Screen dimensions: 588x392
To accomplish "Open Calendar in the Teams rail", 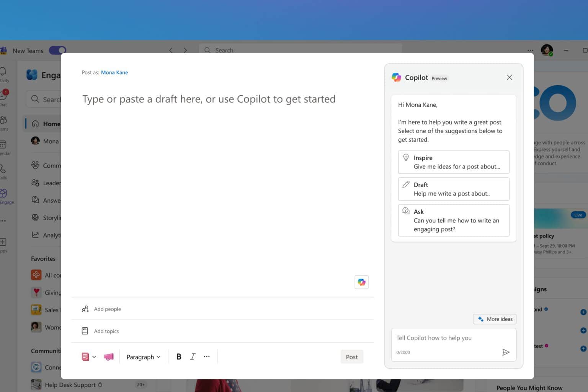I will click(x=3, y=147).
